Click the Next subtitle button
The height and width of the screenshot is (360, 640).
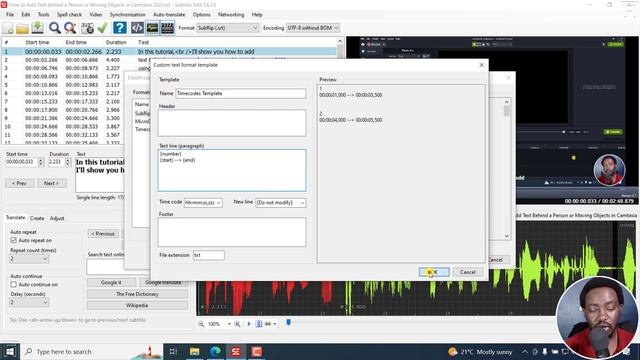point(51,183)
